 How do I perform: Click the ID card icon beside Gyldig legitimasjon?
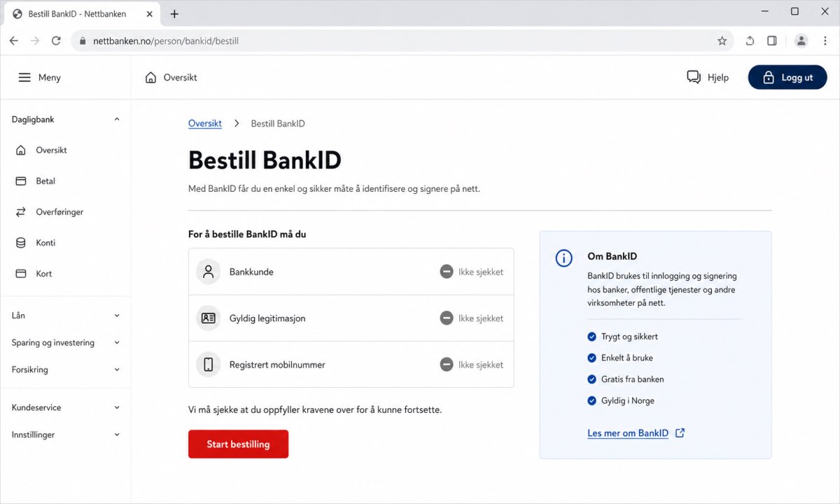208,318
